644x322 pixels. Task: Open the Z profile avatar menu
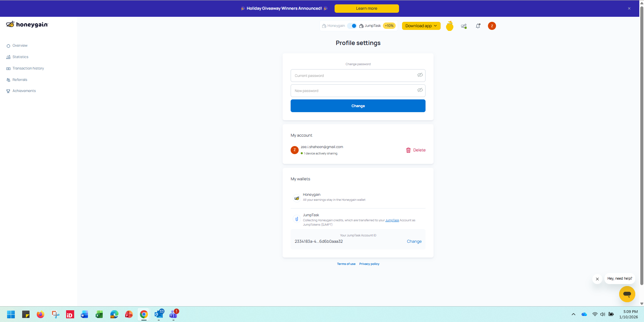[492, 26]
